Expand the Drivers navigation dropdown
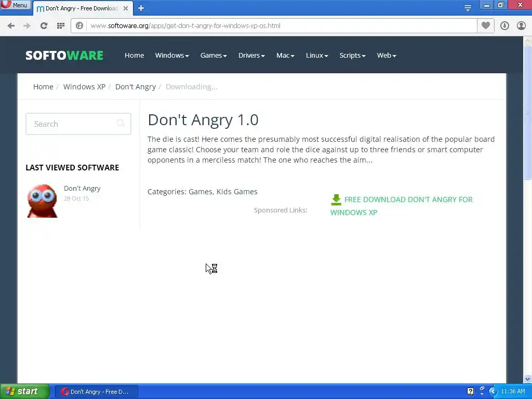Image resolution: width=532 pixels, height=399 pixels. pos(251,55)
